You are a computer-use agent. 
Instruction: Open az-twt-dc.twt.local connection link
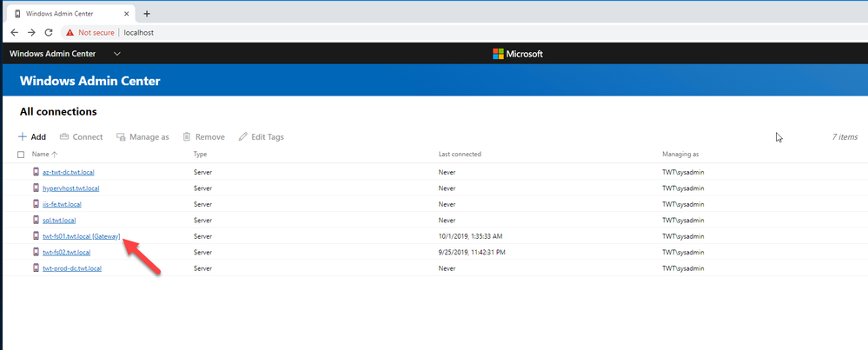(x=68, y=173)
